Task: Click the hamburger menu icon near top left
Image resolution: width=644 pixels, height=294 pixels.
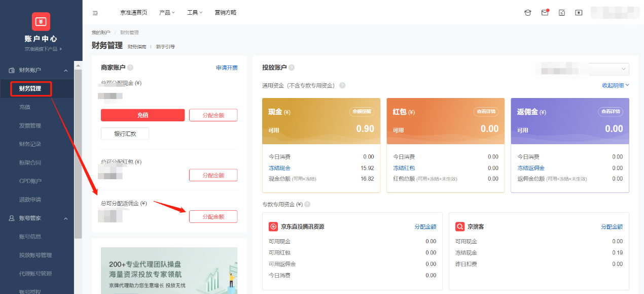Action: point(95,12)
